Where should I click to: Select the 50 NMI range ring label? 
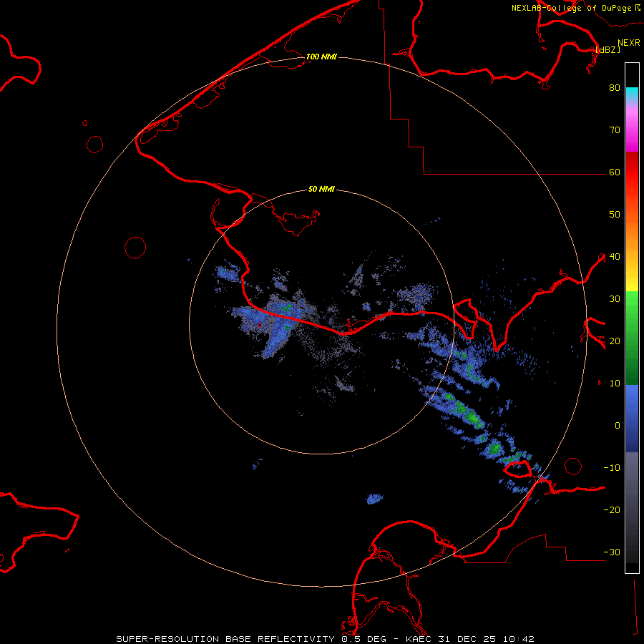point(321,190)
